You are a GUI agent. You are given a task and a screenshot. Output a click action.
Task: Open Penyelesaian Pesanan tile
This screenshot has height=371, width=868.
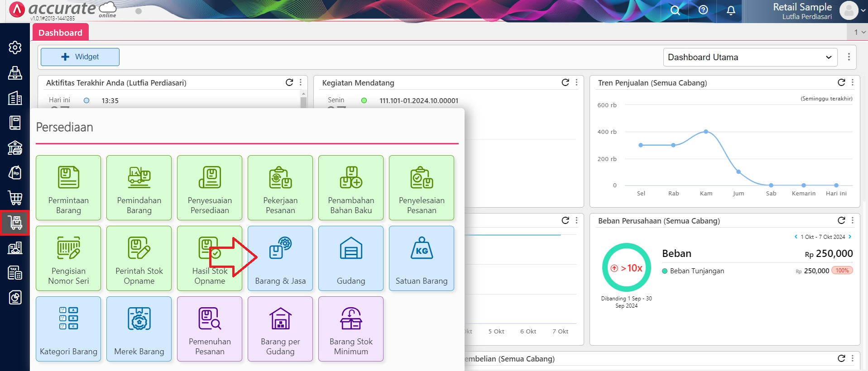422,188
